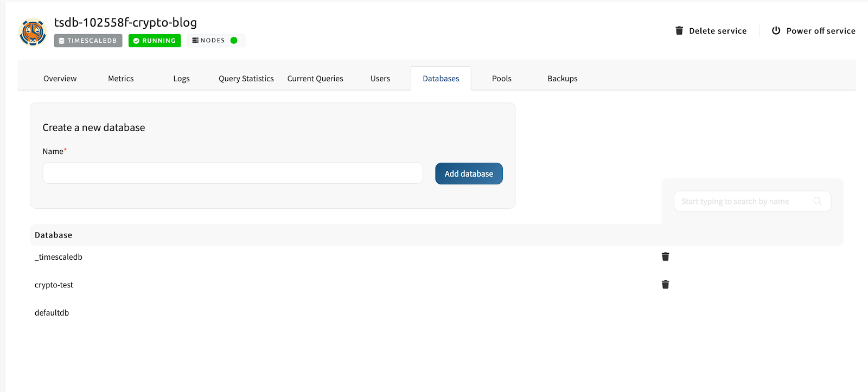
Task: Delete the crypto-test database via trash icon
Action: pyautogui.click(x=665, y=285)
